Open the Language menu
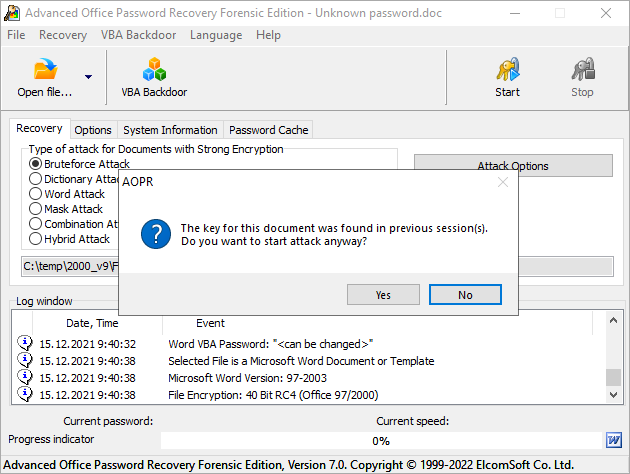 coord(215,35)
